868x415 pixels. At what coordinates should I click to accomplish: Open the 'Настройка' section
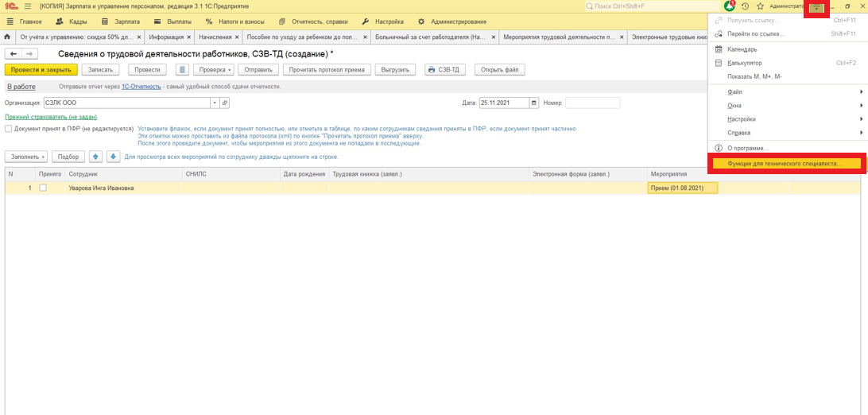(x=382, y=21)
